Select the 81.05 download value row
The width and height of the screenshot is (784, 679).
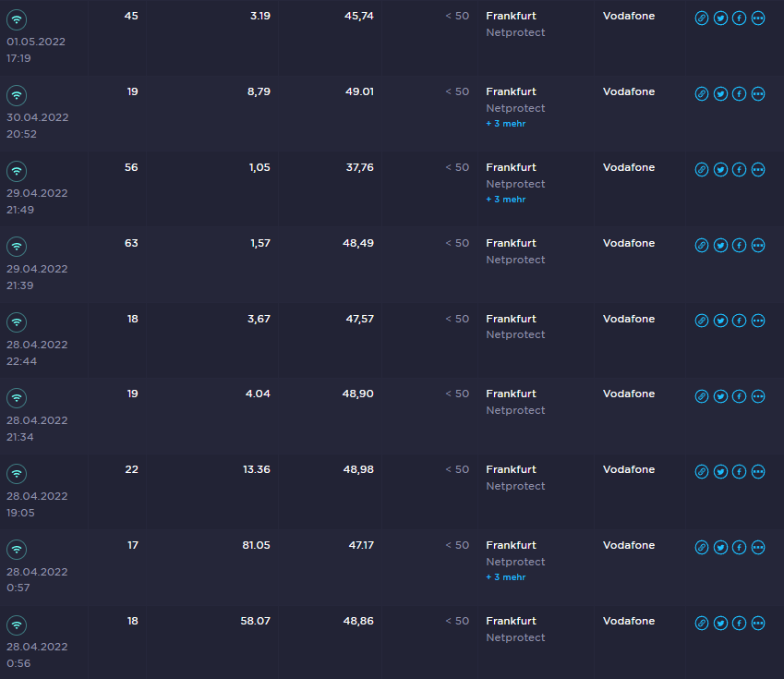pyautogui.click(x=256, y=545)
